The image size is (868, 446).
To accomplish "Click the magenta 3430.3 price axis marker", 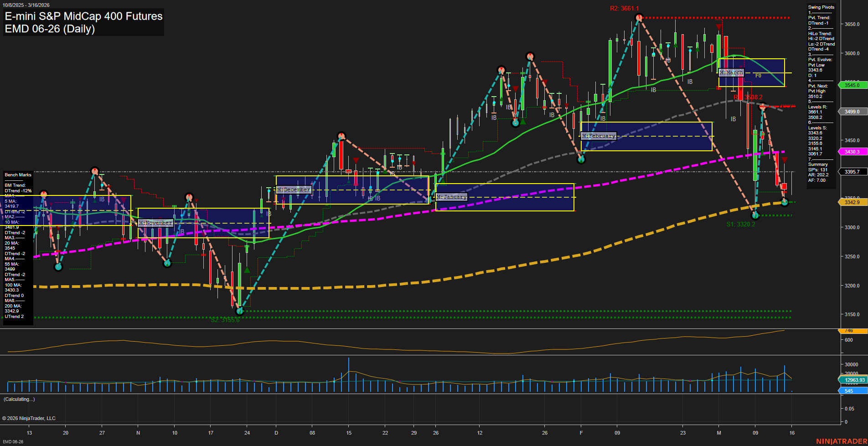I will tap(851, 152).
